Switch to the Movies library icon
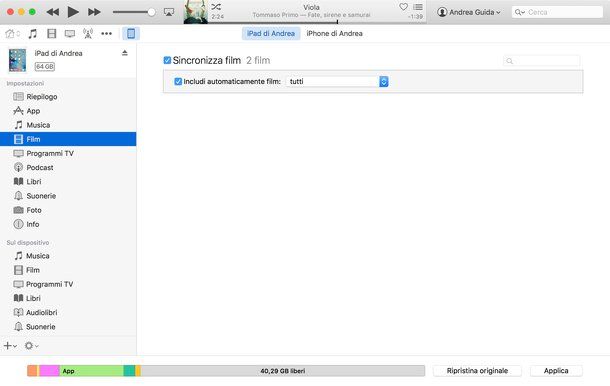Viewport: 610px width, 386px height. (x=51, y=34)
